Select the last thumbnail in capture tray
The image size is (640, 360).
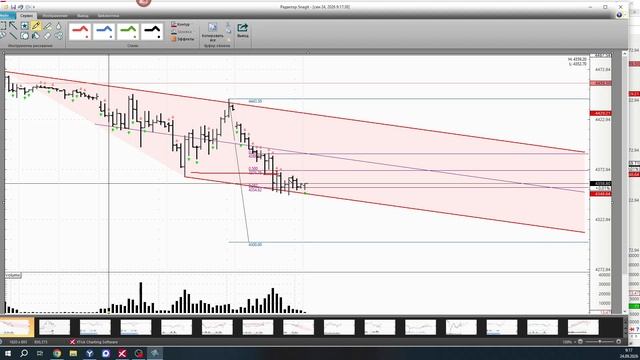[x=583, y=327]
